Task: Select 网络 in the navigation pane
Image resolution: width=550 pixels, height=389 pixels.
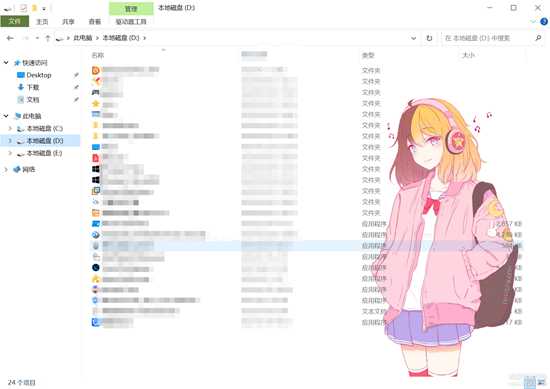Action: click(x=29, y=169)
